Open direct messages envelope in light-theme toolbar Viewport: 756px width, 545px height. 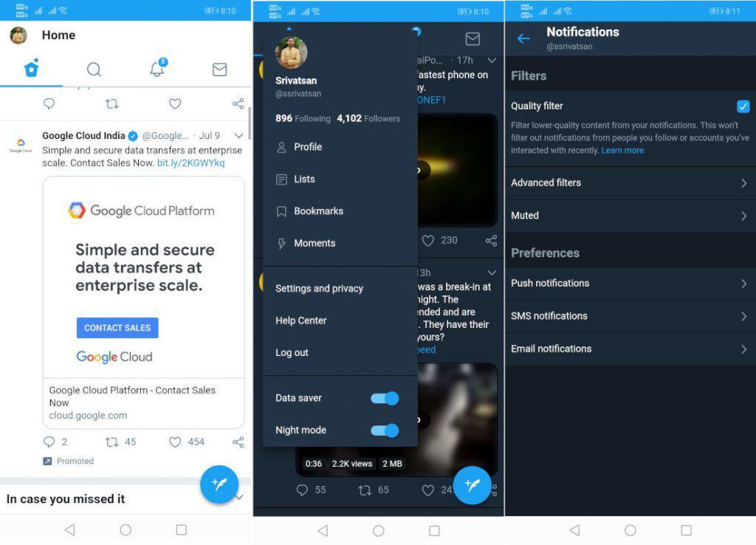(x=220, y=69)
